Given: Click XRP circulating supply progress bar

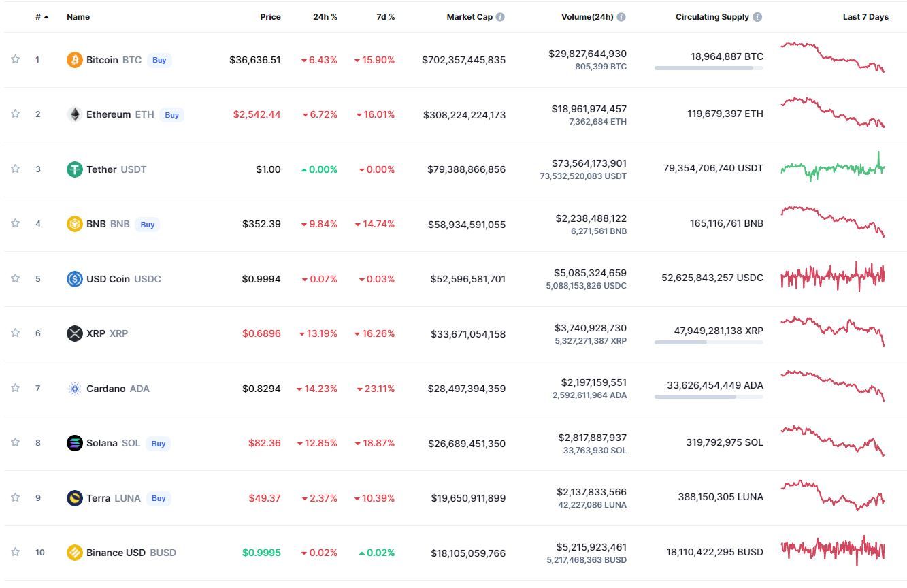Looking at the screenshot, I should coord(708,342).
